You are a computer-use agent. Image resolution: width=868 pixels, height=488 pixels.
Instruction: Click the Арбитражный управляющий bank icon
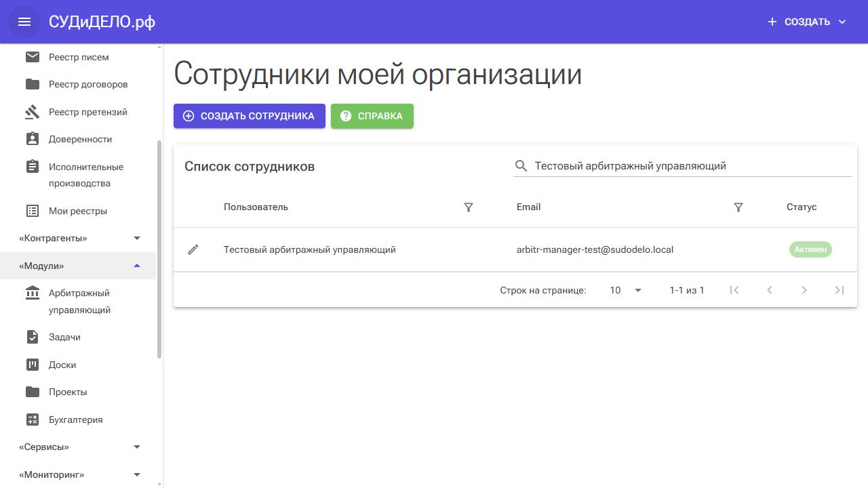pos(32,293)
